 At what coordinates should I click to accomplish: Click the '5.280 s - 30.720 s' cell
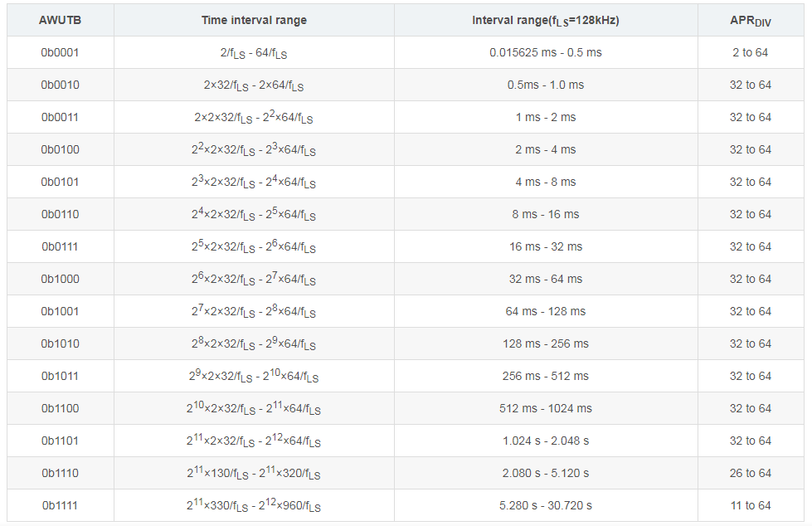tap(546, 505)
